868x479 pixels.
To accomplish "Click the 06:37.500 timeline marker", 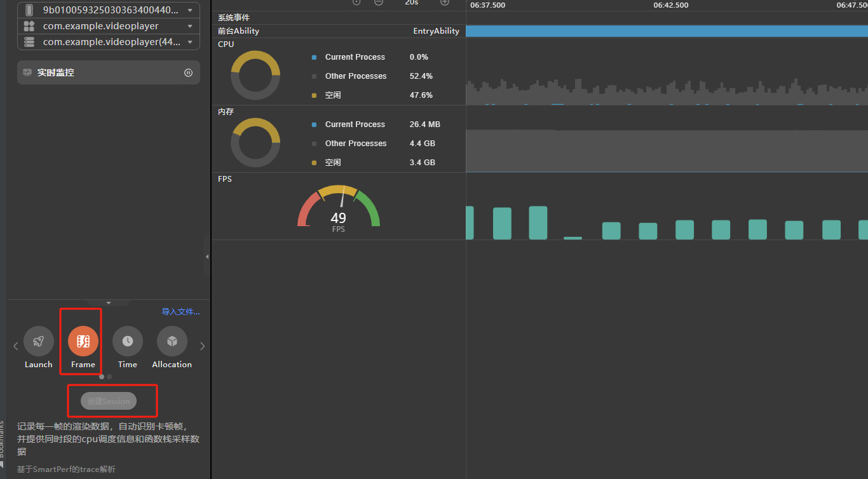I will pyautogui.click(x=488, y=5).
